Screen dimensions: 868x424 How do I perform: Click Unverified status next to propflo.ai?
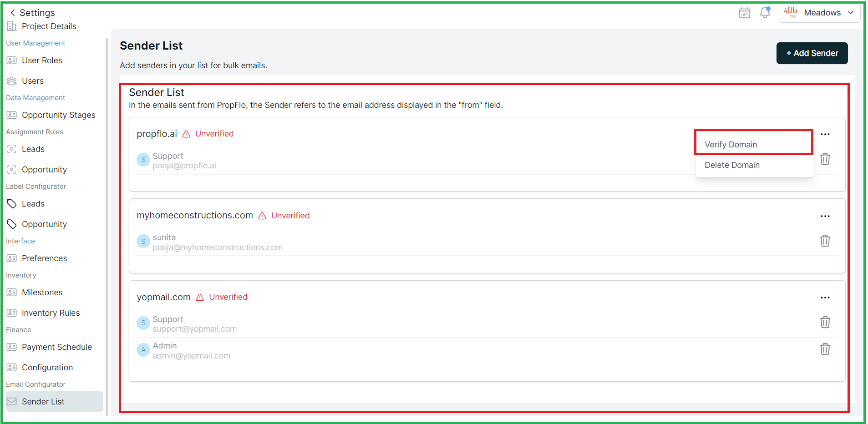[214, 134]
